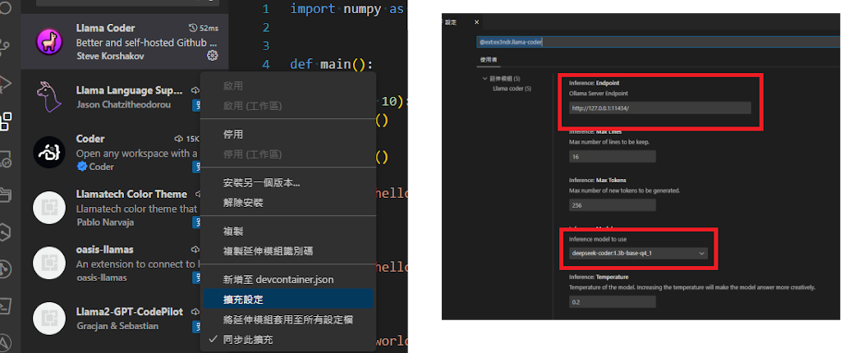Open the Llama Coder extension entry title
Image resolution: width=868 pixels, height=353 pixels.
point(105,28)
